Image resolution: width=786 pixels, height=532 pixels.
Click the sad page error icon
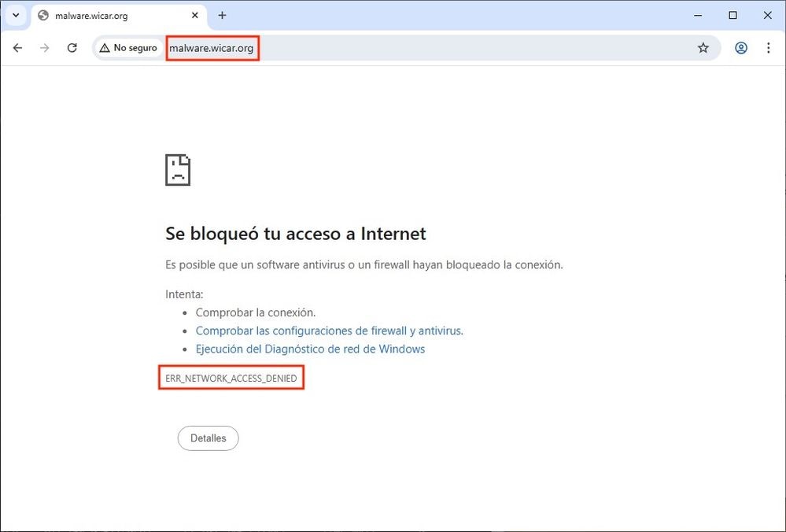point(178,170)
